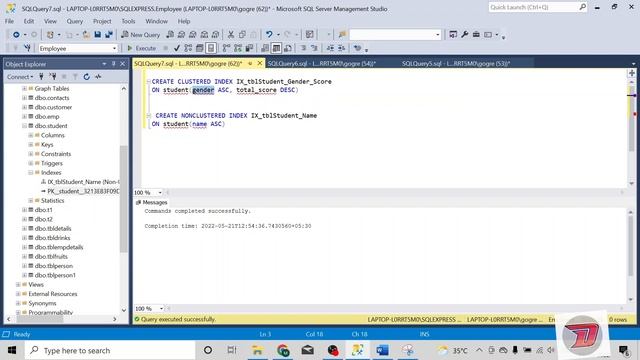This screenshot has height=360, width=640.
Task: Select the IX_tblStudent_Name index
Action: click(x=83, y=182)
